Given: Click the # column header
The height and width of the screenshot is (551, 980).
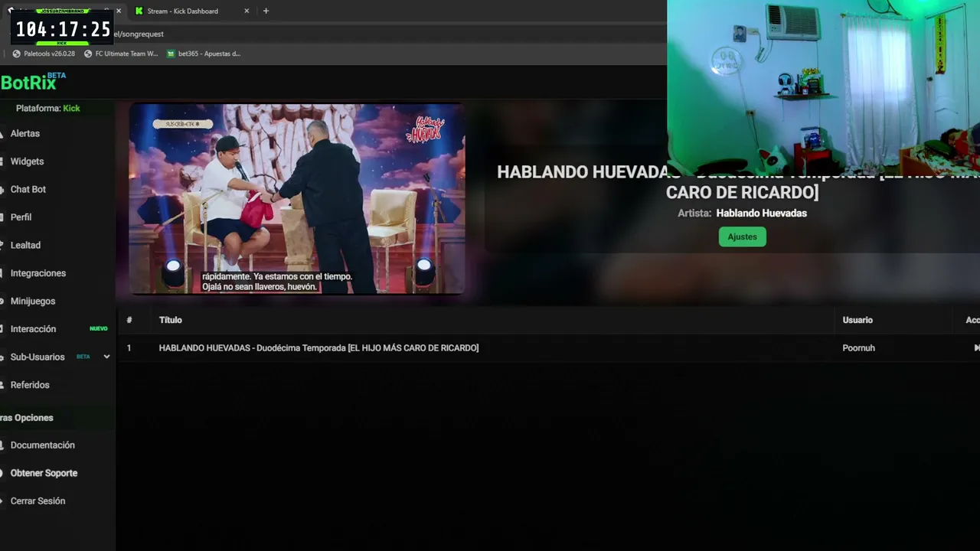Looking at the screenshot, I should pyautogui.click(x=129, y=320).
